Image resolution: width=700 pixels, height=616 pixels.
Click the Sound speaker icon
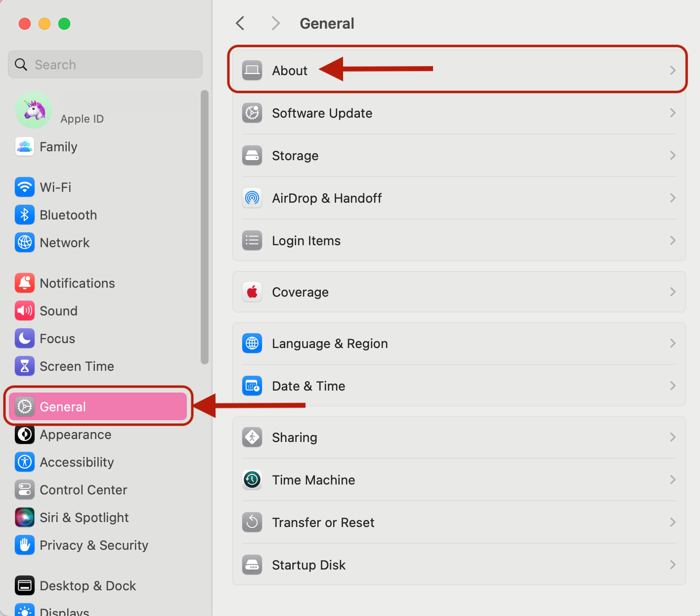[25, 310]
